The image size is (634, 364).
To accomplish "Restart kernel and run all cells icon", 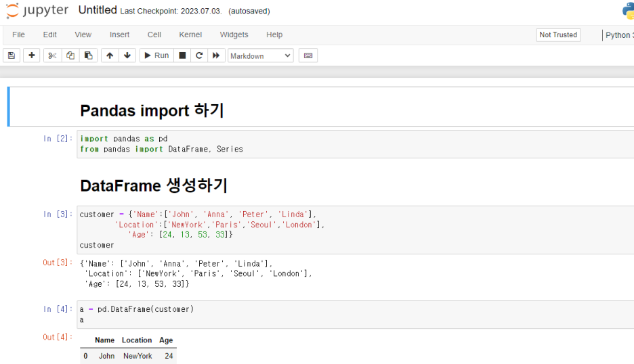I will point(216,55).
